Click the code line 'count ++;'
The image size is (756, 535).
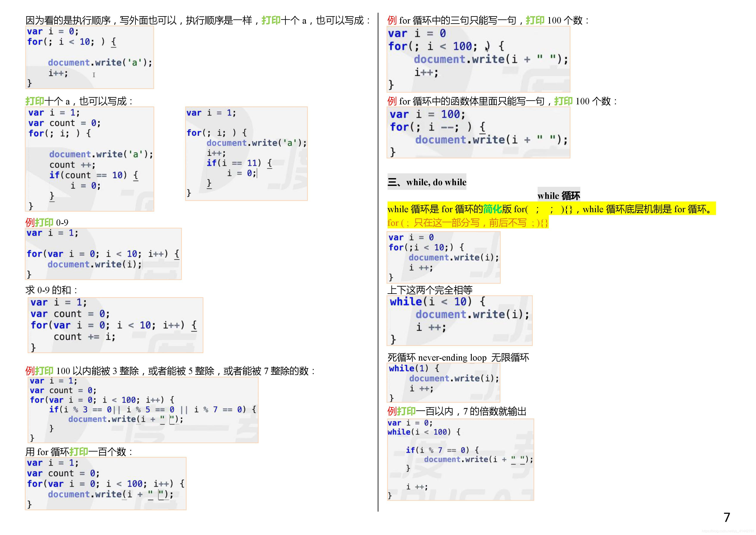point(72,165)
